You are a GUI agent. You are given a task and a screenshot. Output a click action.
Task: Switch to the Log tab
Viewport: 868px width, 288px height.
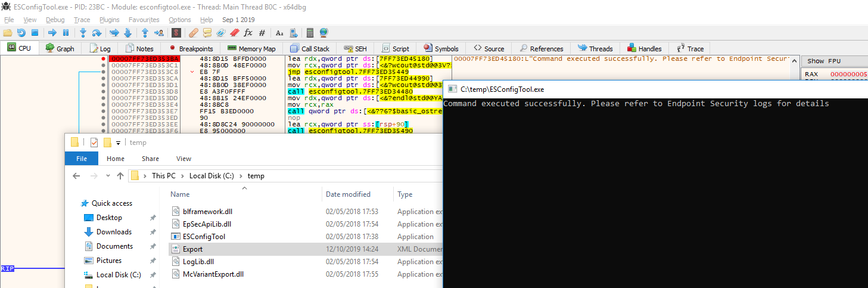pyautogui.click(x=99, y=48)
